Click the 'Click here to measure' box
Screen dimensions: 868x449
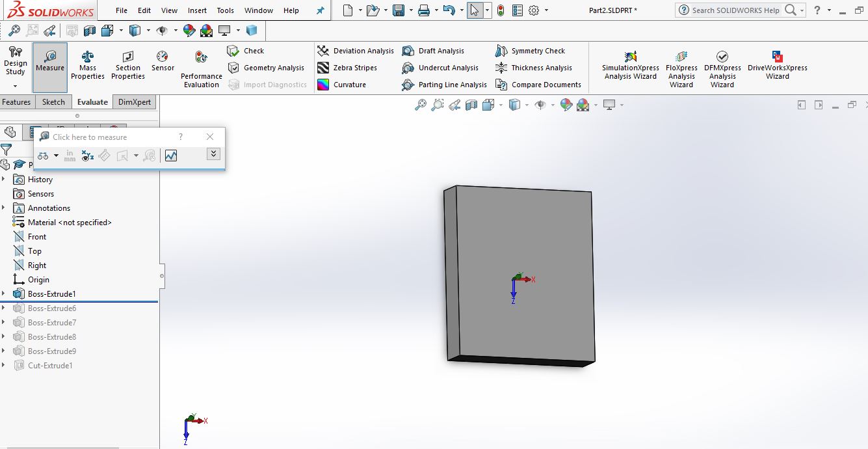(x=90, y=137)
